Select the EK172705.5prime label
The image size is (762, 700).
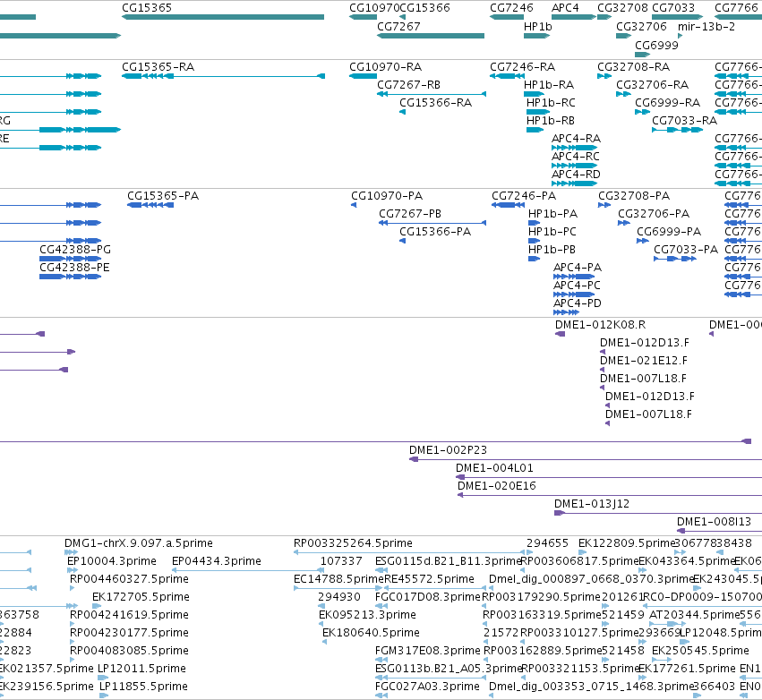[x=141, y=597]
